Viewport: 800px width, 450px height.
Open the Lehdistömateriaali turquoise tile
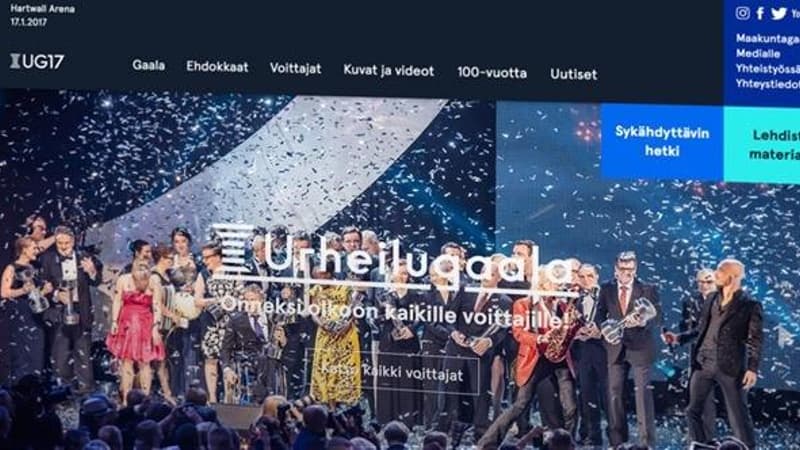(762, 144)
